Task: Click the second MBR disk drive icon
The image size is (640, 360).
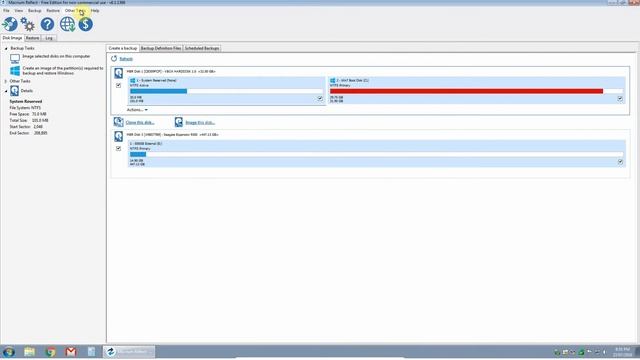Action: (118, 136)
